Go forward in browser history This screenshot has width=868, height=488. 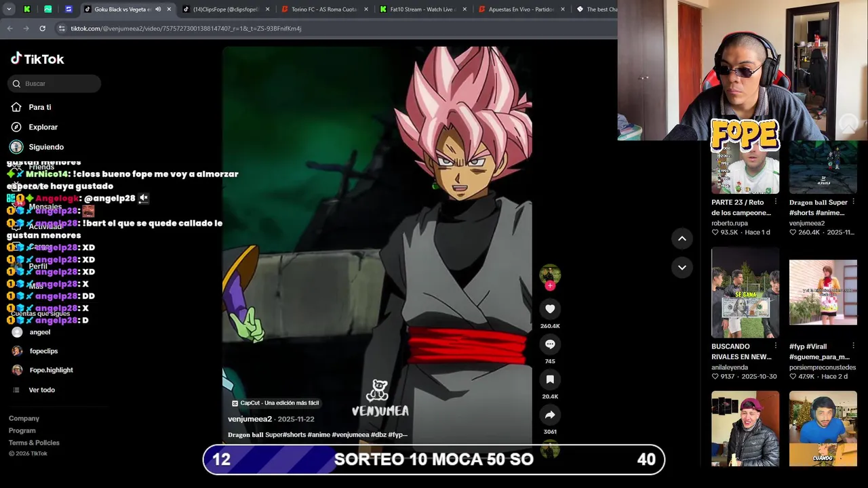point(26,28)
